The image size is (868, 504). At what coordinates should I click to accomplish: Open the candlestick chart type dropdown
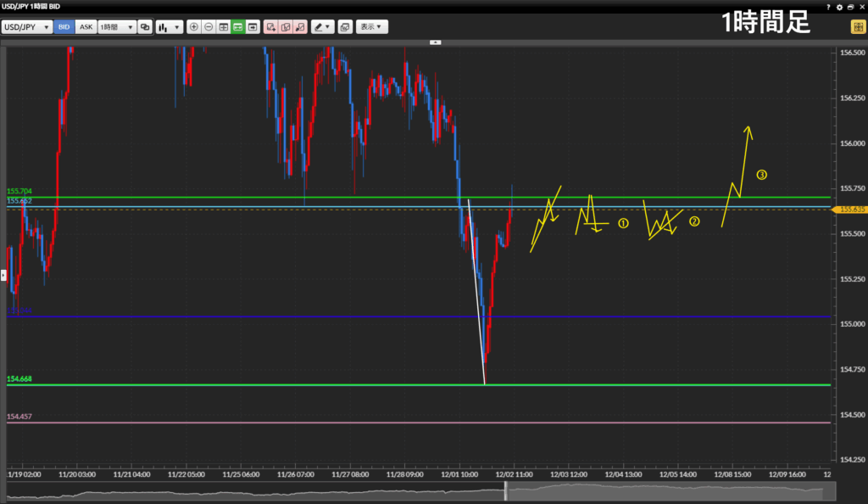[169, 27]
